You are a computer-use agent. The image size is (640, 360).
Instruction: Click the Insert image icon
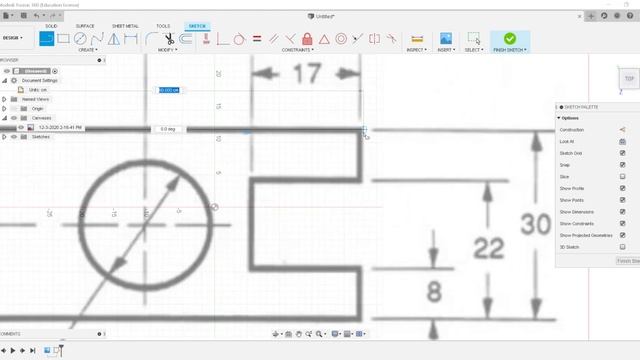point(446,39)
